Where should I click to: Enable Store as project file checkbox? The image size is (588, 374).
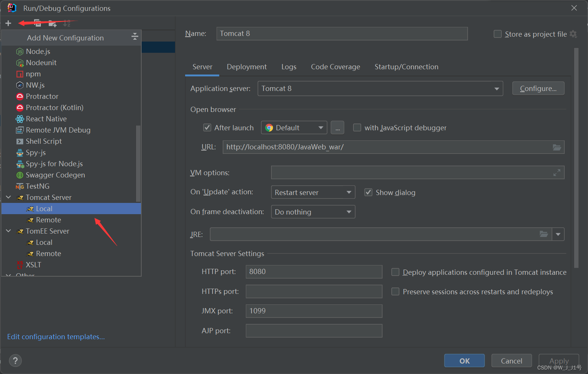[x=498, y=34]
